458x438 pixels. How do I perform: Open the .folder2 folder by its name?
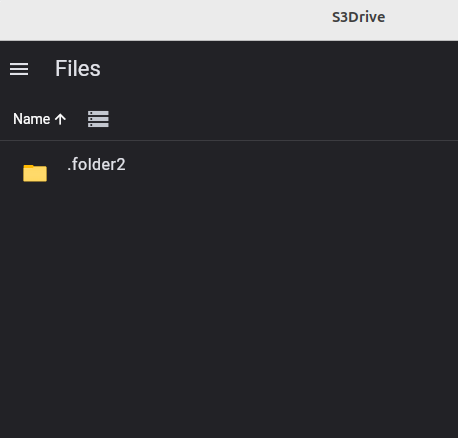pos(96,165)
